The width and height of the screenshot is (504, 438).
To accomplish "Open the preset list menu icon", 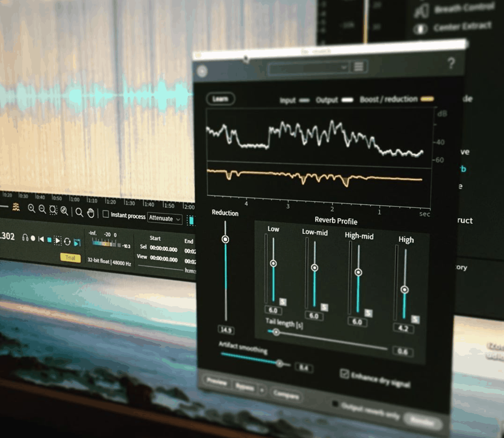I will [x=359, y=67].
